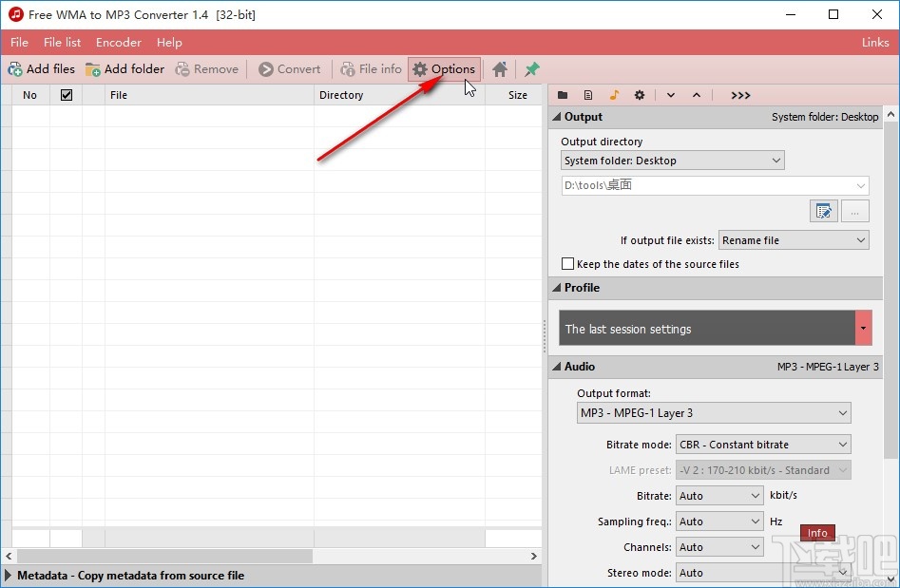
Task: Toggle the select-all checkbox in file list header
Action: pyautogui.click(x=65, y=95)
